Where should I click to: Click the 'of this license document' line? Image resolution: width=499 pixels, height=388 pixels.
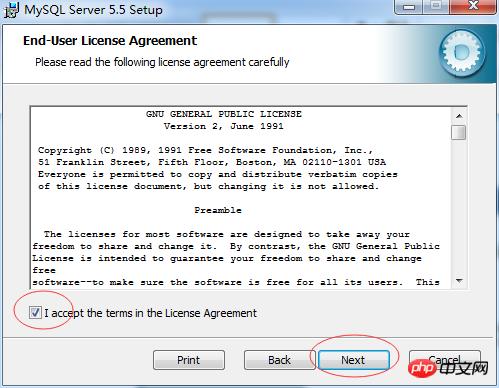tap(208, 186)
